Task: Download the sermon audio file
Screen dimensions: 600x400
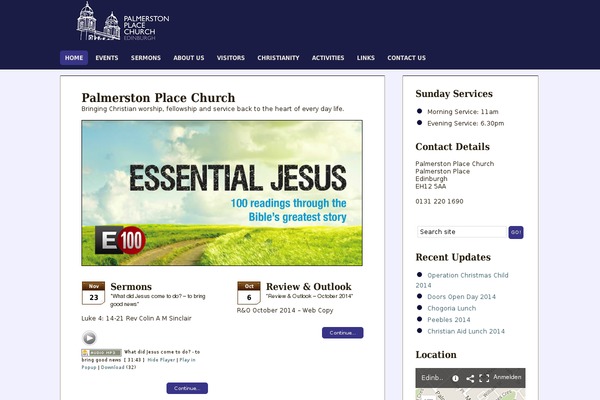Action: pyautogui.click(x=112, y=367)
